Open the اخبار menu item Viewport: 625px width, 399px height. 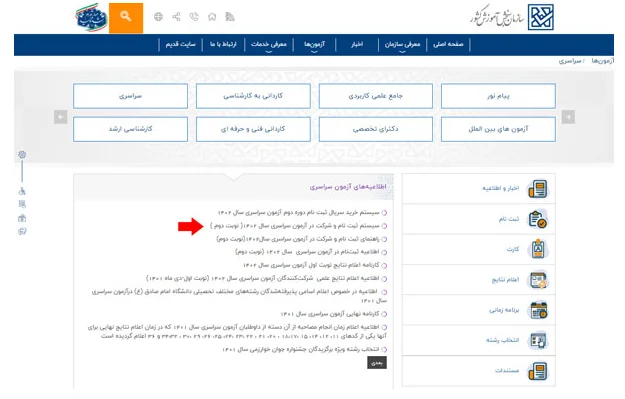click(x=357, y=44)
